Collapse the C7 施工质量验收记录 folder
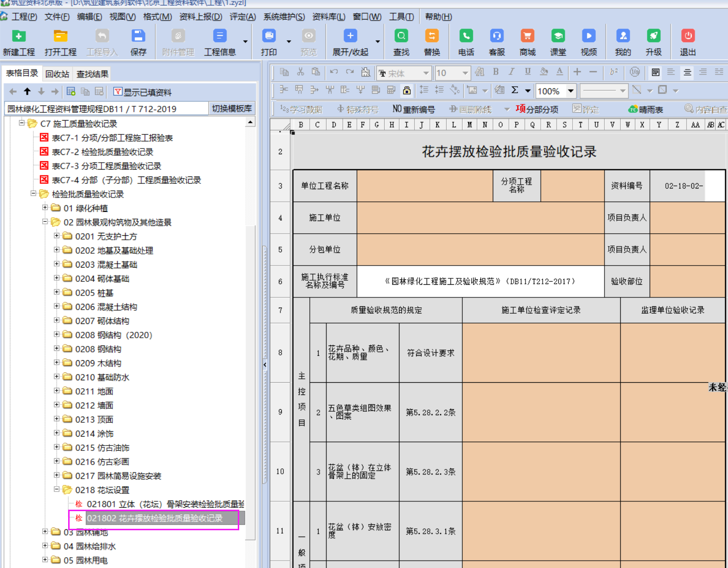Image resolution: width=728 pixels, height=568 pixels. point(22,123)
